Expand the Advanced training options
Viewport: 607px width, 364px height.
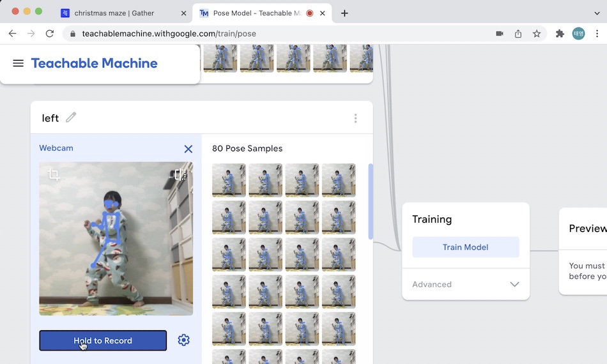[x=465, y=284]
